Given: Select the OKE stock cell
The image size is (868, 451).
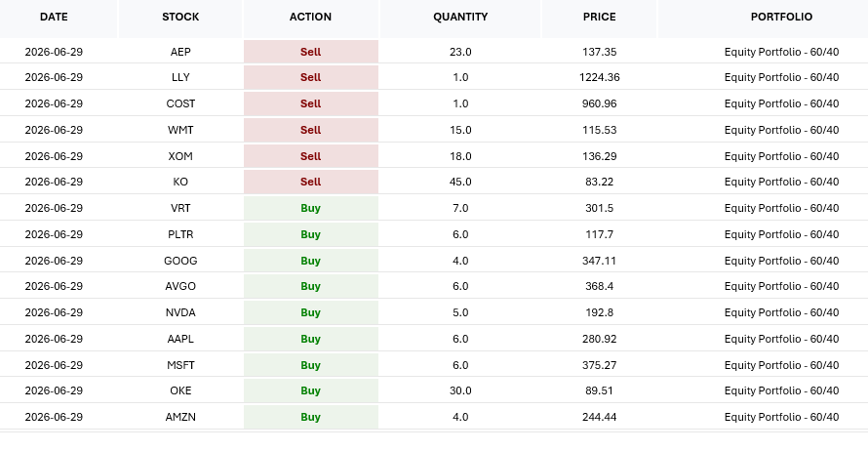Looking at the screenshot, I should [x=180, y=390].
